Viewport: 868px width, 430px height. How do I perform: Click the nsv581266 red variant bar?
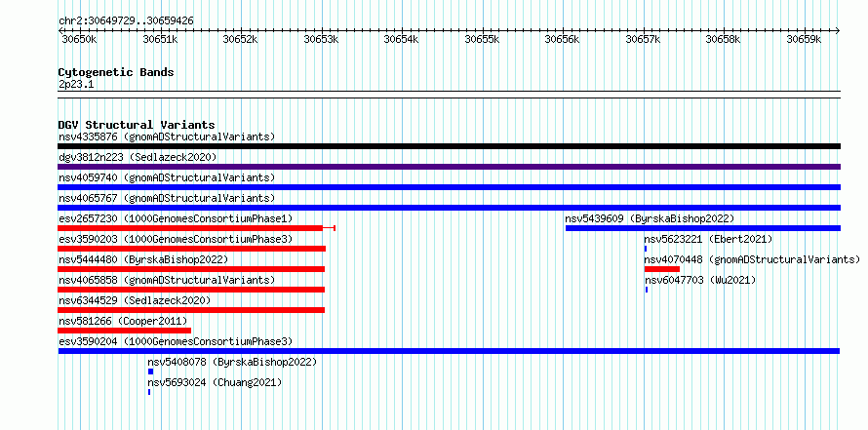(125, 331)
